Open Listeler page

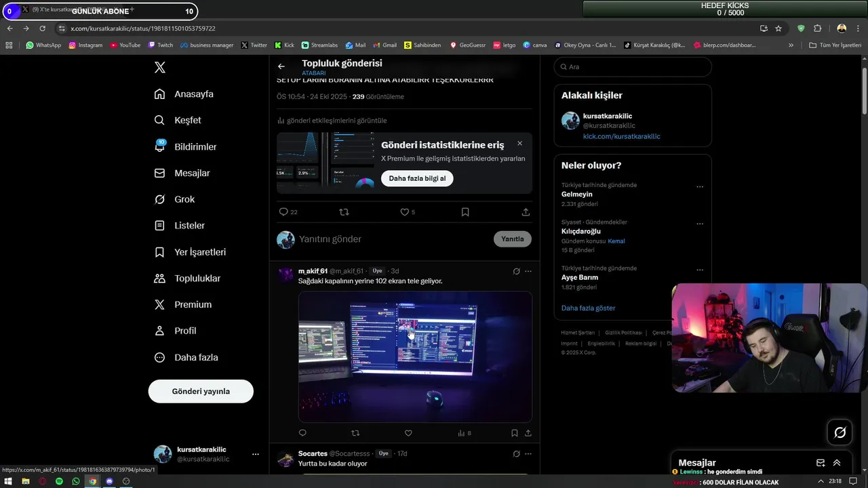(179, 226)
